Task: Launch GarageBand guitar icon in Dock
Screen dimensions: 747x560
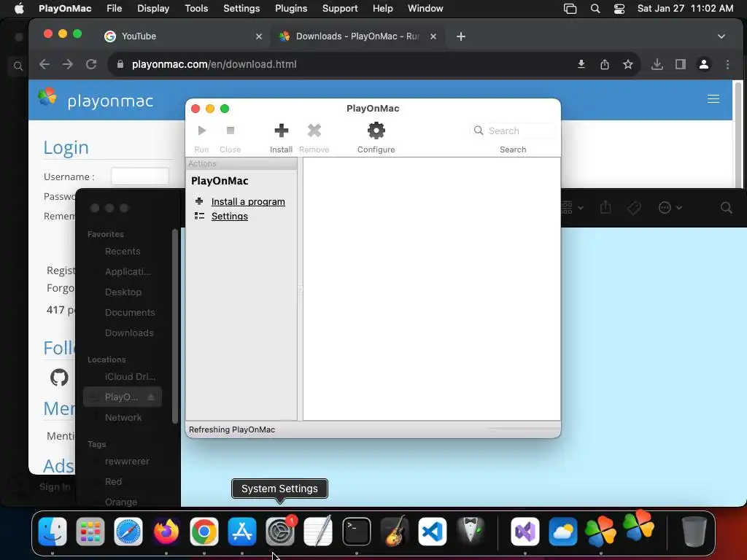Action: pyautogui.click(x=395, y=532)
